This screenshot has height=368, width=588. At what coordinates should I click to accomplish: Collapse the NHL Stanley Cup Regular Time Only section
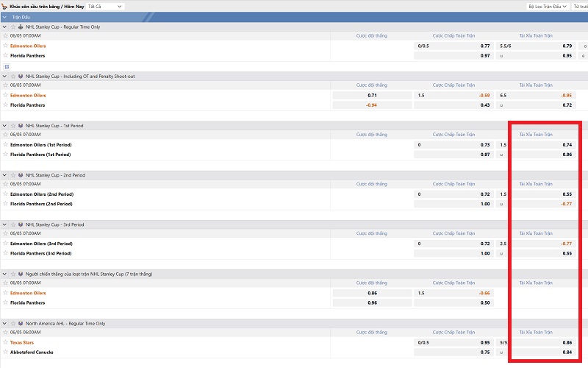point(5,27)
